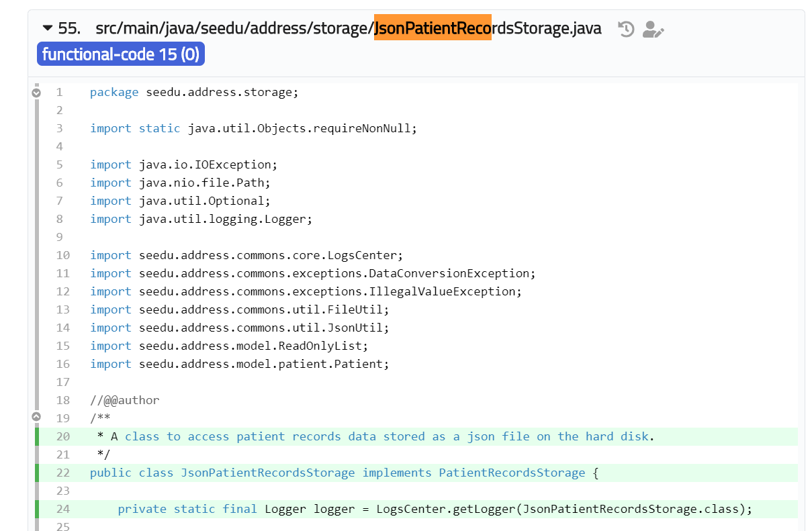Click the person-with-pencil author icon
812x531 pixels.
click(x=652, y=28)
